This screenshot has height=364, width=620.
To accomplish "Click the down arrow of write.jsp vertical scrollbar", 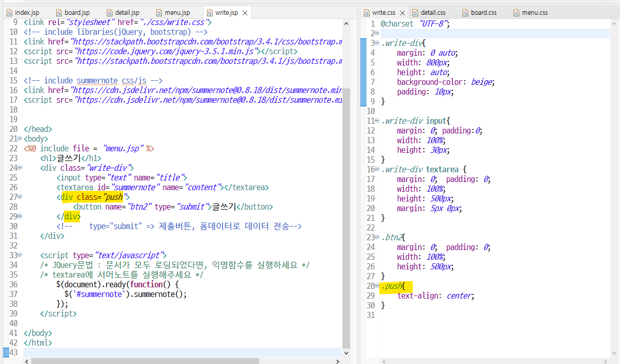I will point(347,353).
